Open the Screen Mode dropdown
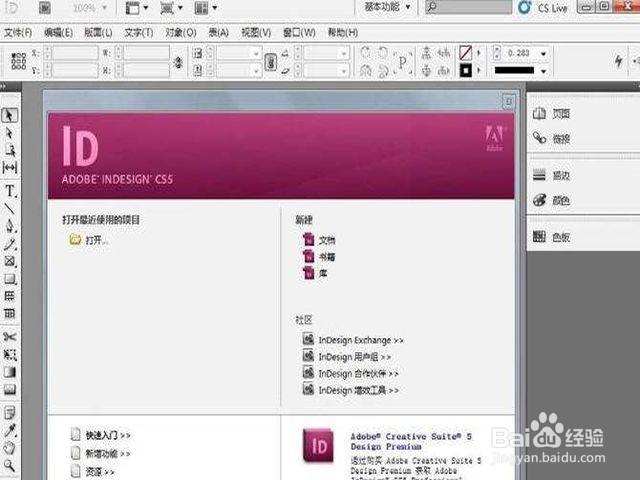The height and width of the screenshot is (480, 640). pos(171,8)
